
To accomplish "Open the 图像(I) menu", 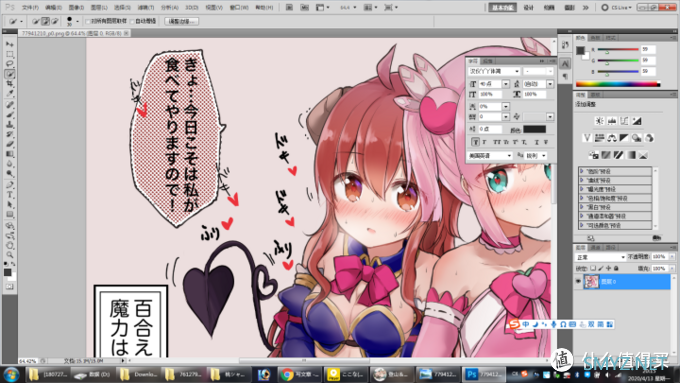I will (76, 7).
